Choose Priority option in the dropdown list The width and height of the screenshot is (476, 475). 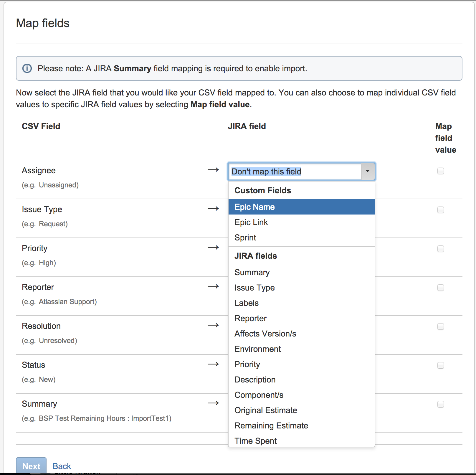[301, 364]
